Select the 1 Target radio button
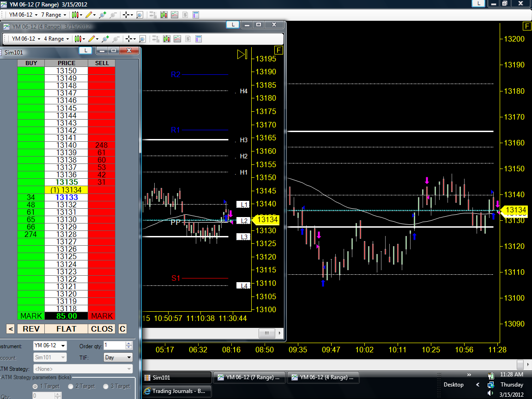Image resolution: width=532 pixels, height=399 pixels. click(x=35, y=387)
